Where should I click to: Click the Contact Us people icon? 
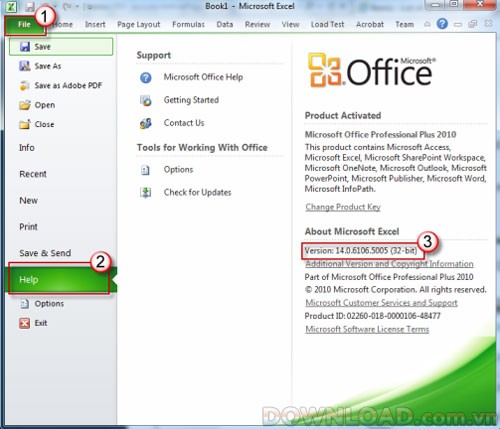click(146, 123)
